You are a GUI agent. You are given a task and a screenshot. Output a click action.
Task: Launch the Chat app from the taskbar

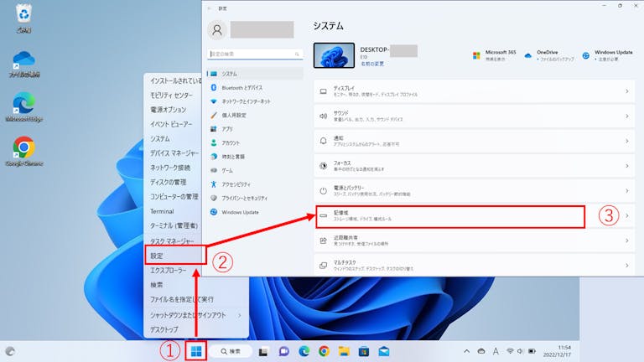(283, 351)
